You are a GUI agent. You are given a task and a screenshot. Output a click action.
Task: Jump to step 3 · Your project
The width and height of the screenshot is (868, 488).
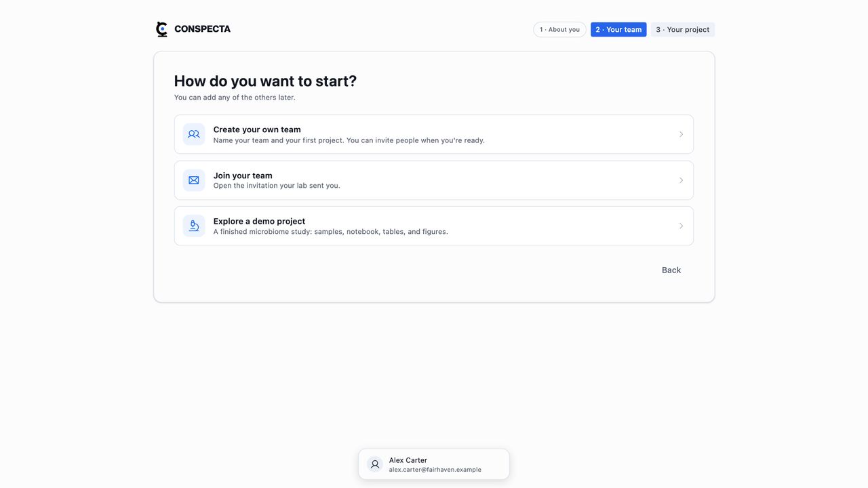click(x=683, y=30)
